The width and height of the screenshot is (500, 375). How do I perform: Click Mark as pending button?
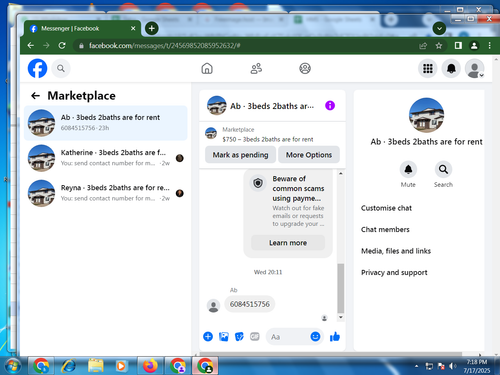(240, 155)
